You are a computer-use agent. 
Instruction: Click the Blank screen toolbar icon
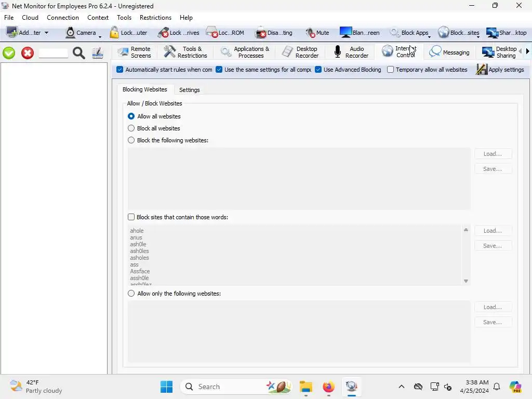(x=345, y=32)
